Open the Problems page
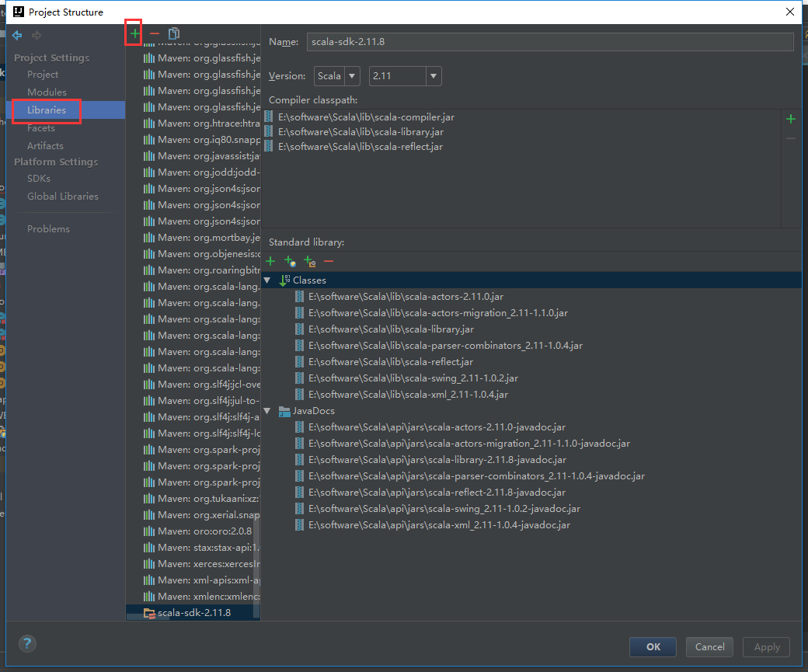The image size is (808, 672). pos(48,229)
